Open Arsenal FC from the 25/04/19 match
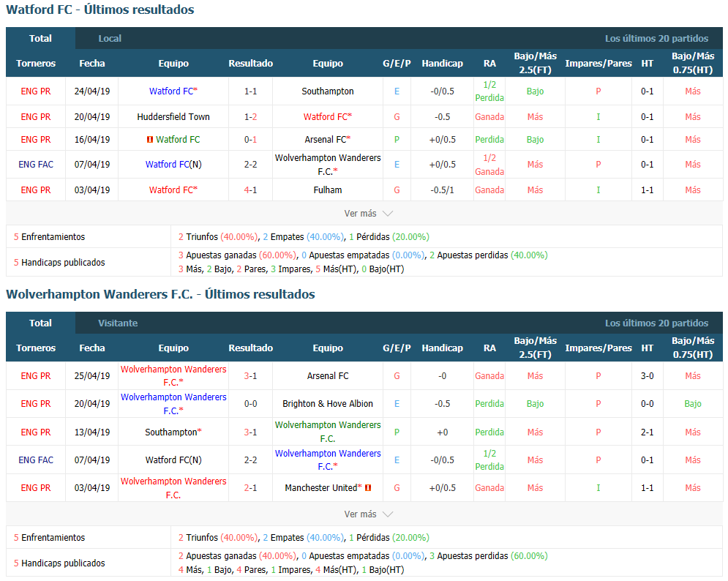 [x=328, y=375]
